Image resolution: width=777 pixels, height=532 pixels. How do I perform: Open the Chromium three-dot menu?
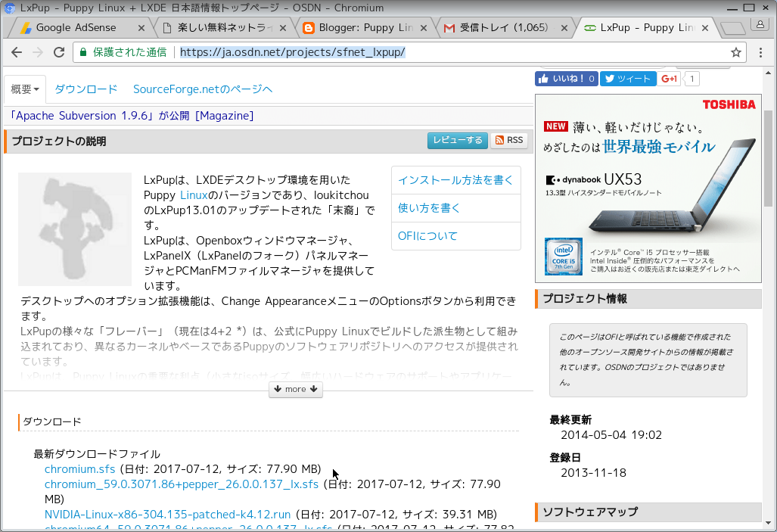click(760, 52)
